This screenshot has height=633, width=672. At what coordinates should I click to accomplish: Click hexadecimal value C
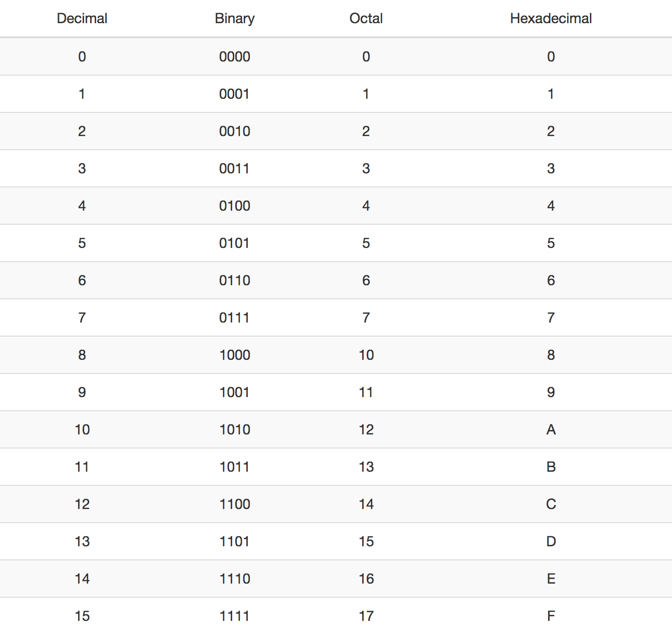click(551, 504)
